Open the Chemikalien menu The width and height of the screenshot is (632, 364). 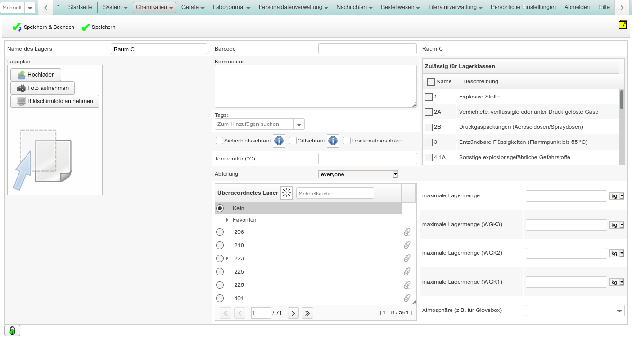[154, 7]
